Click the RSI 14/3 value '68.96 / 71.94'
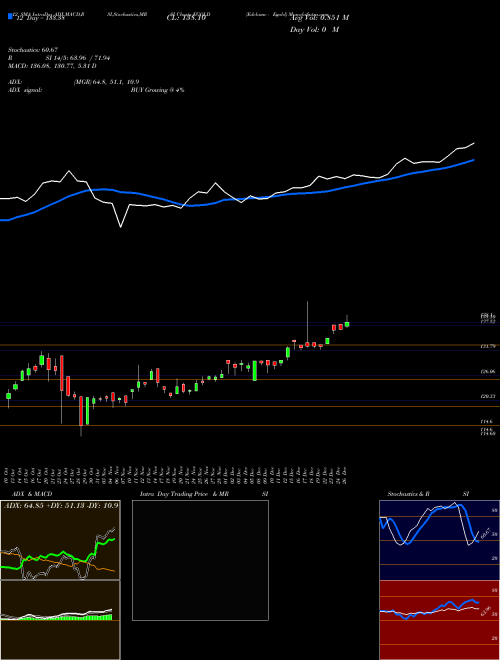500x660 pixels. coord(89,58)
